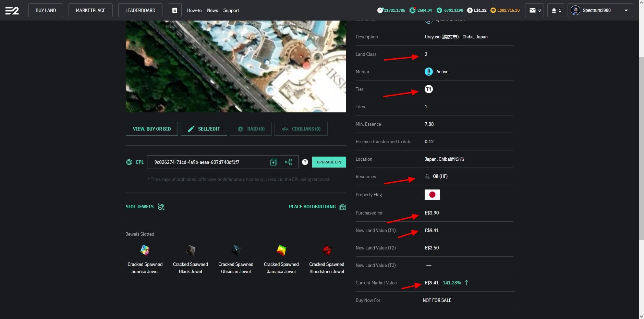Open the News menu item
Screen dimensions: 644x319
(x=212, y=10)
